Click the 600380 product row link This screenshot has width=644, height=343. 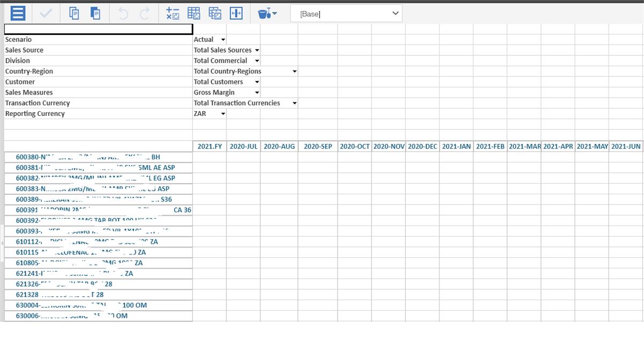pos(80,157)
